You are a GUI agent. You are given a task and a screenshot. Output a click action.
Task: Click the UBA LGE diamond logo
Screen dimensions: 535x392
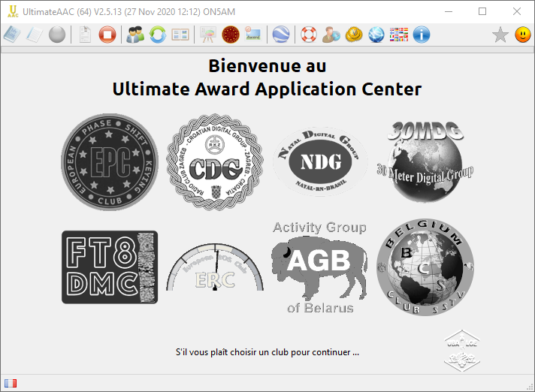(462, 351)
